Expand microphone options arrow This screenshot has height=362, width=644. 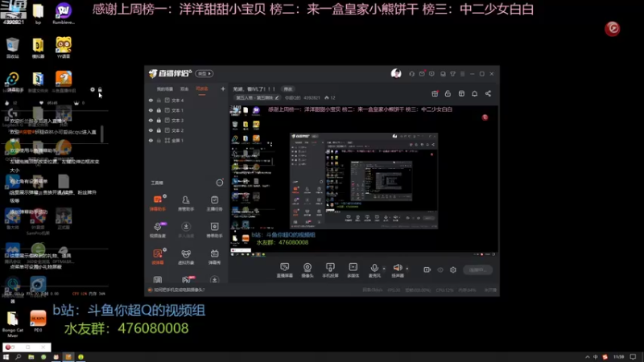[x=384, y=269]
